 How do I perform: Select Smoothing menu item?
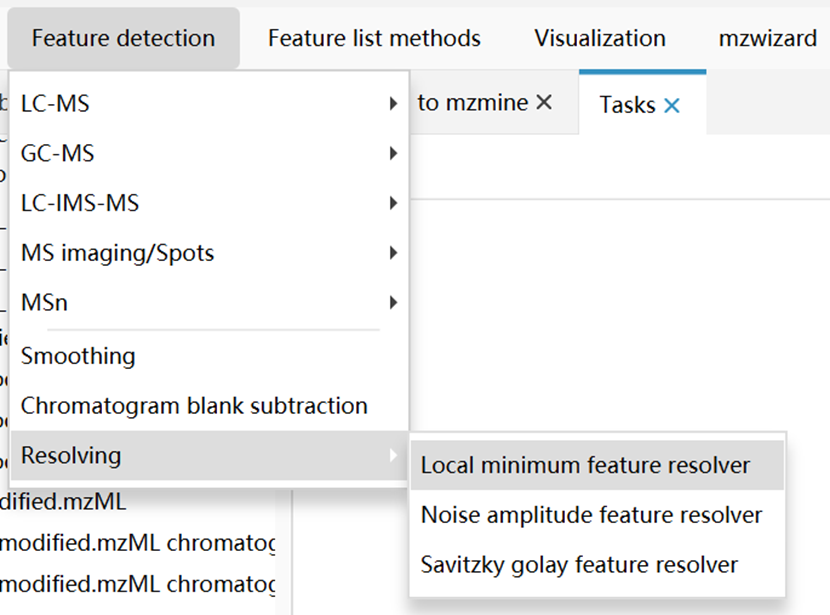tap(209, 356)
